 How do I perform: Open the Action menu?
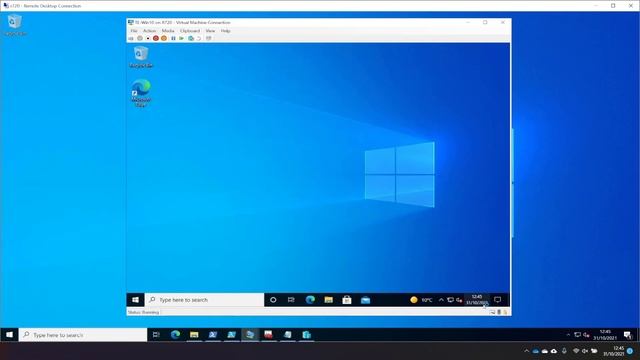point(149,31)
